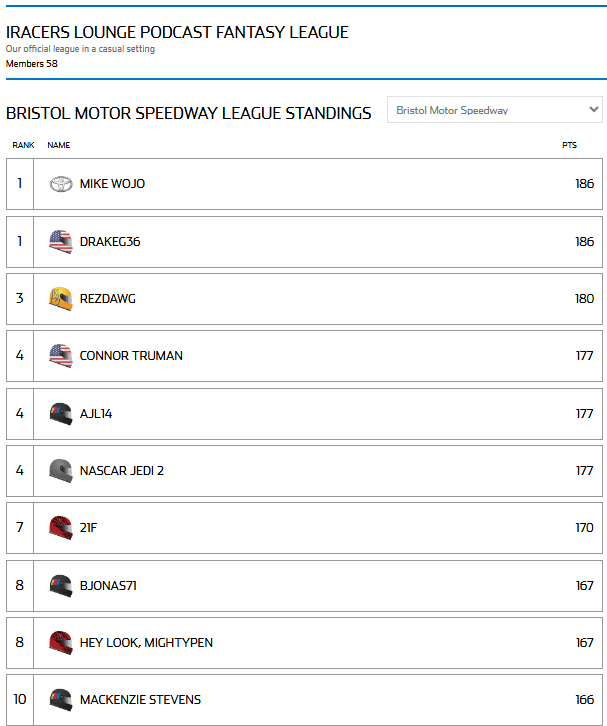Open the MIKE WOJO player name
607x726 pixels.
[x=112, y=184]
